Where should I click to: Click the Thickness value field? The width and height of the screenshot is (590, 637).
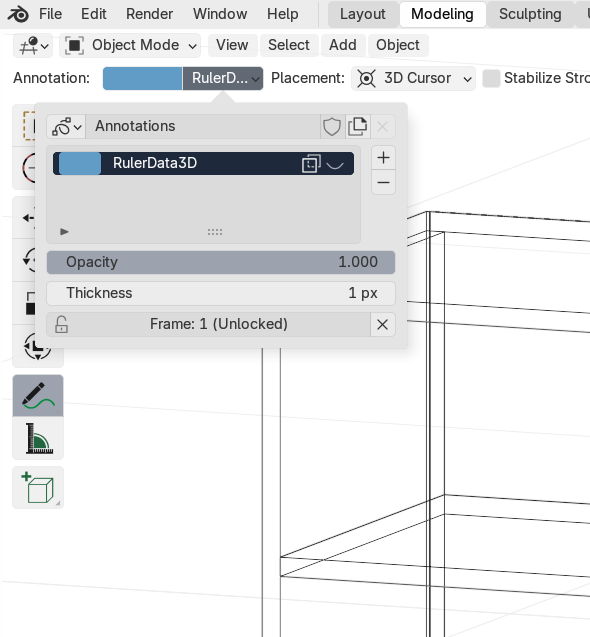tap(221, 293)
